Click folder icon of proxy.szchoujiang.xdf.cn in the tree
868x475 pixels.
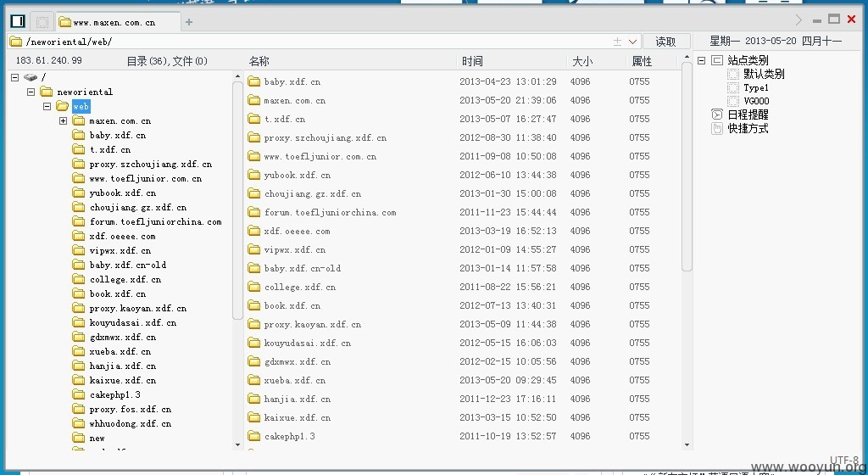tap(79, 164)
